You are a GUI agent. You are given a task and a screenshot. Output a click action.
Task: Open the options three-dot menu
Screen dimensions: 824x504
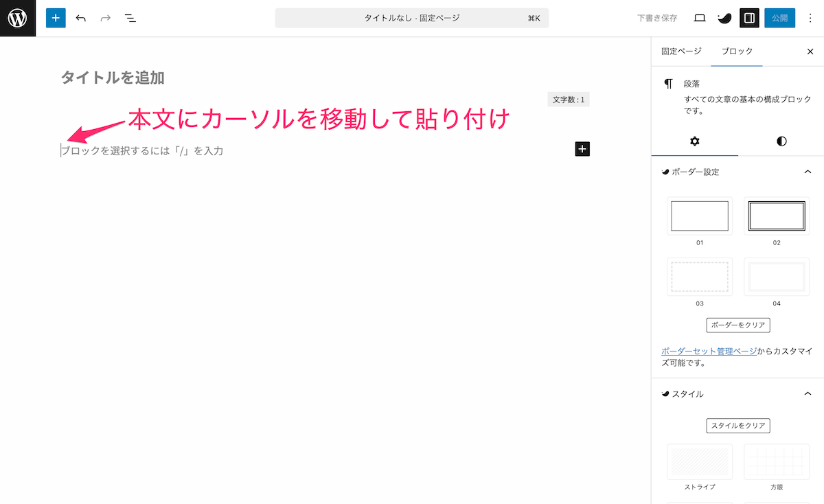click(x=810, y=18)
